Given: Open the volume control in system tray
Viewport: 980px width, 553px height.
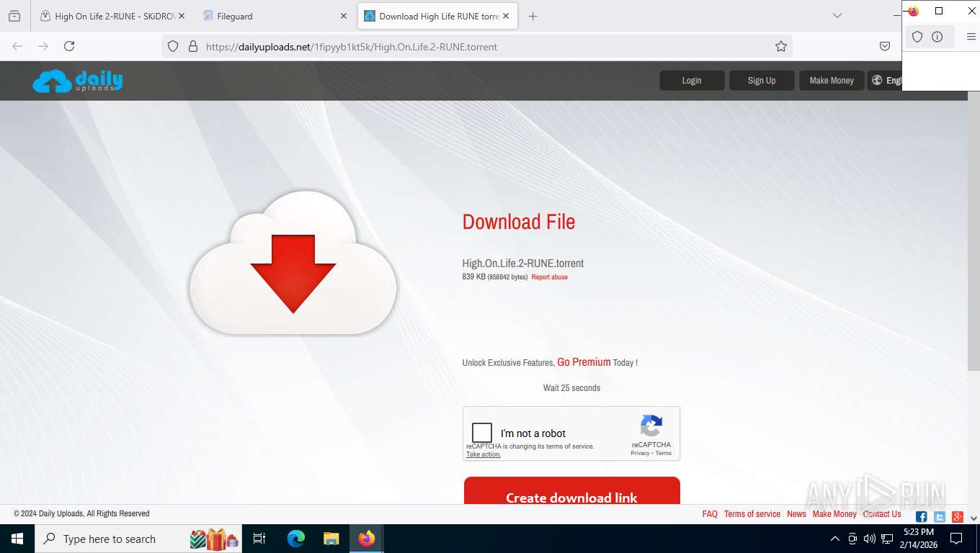Looking at the screenshot, I should tap(869, 539).
